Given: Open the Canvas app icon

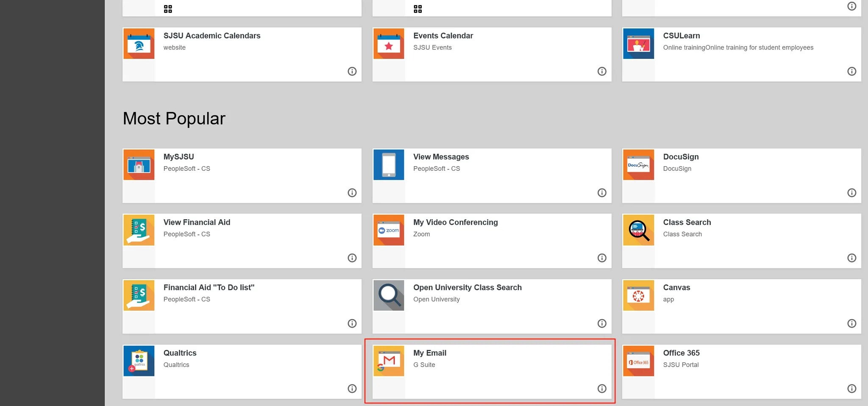Looking at the screenshot, I should [x=638, y=295].
